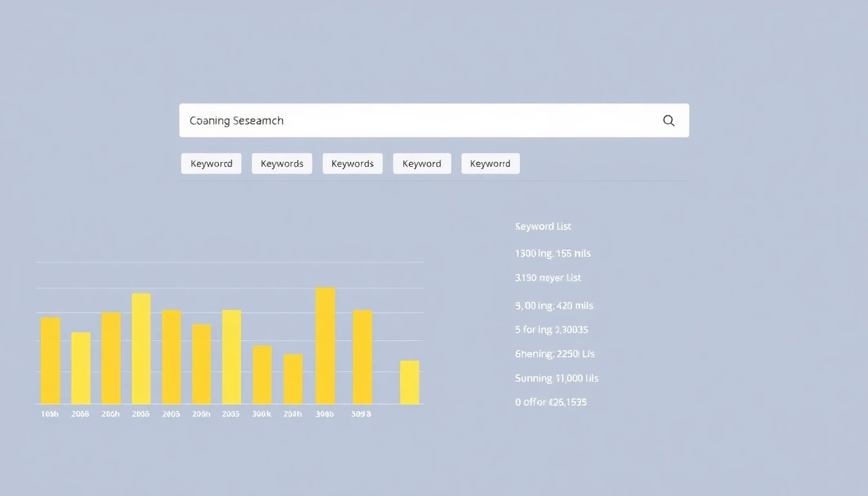Image resolution: width=868 pixels, height=496 pixels.
Task: Select the "6hening; 2250I Lis" entry
Action: (x=555, y=354)
